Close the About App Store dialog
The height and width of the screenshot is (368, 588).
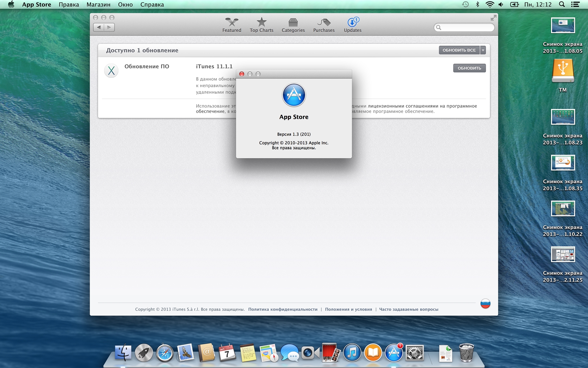coord(241,74)
